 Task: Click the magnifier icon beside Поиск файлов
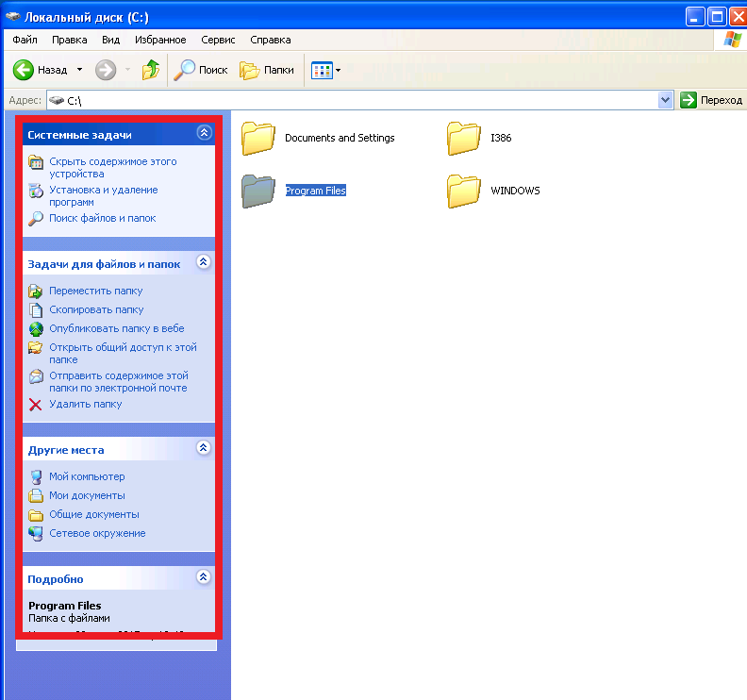pyautogui.click(x=36, y=219)
